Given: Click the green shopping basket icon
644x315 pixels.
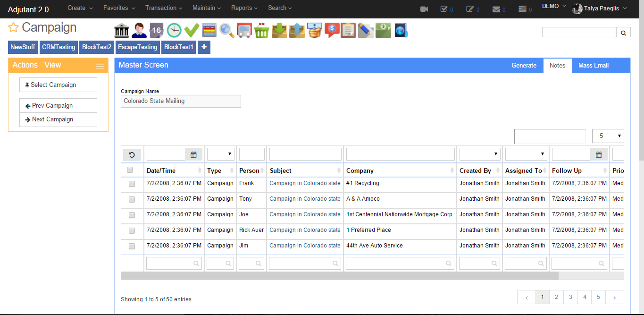Looking at the screenshot, I should [261, 31].
